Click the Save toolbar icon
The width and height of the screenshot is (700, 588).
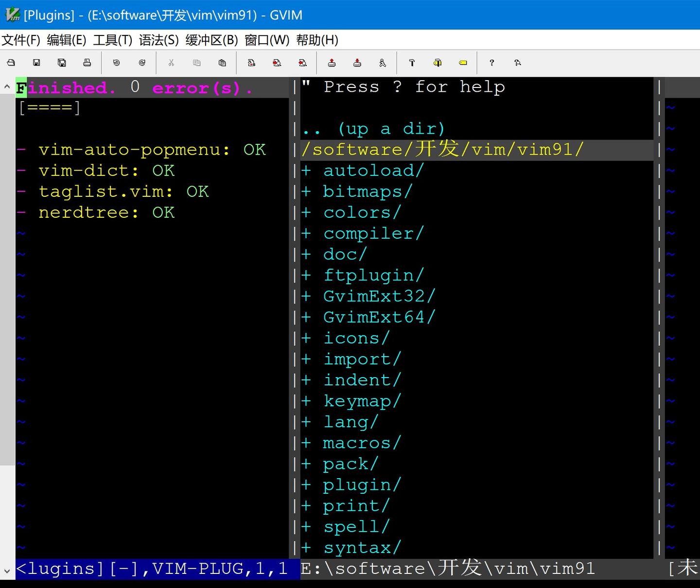tap(36, 63)
